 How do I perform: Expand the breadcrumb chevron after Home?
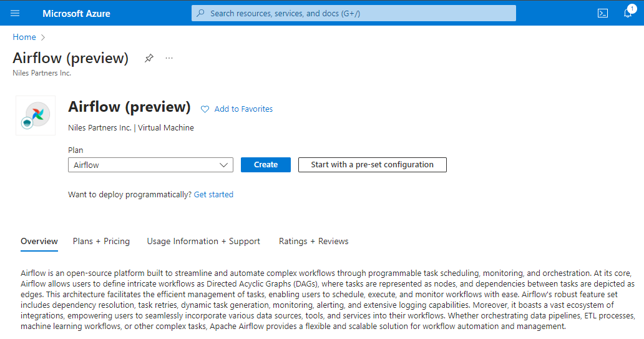(42, 37)
